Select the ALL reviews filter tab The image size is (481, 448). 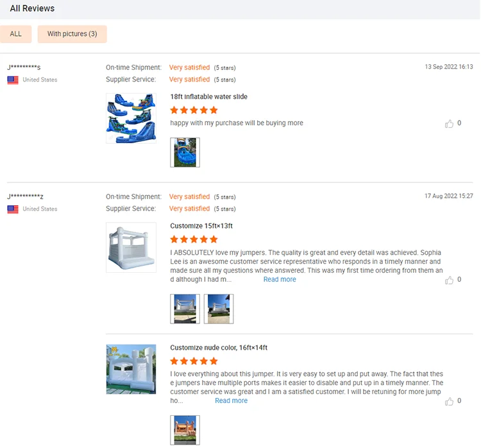tap(15, 34)
